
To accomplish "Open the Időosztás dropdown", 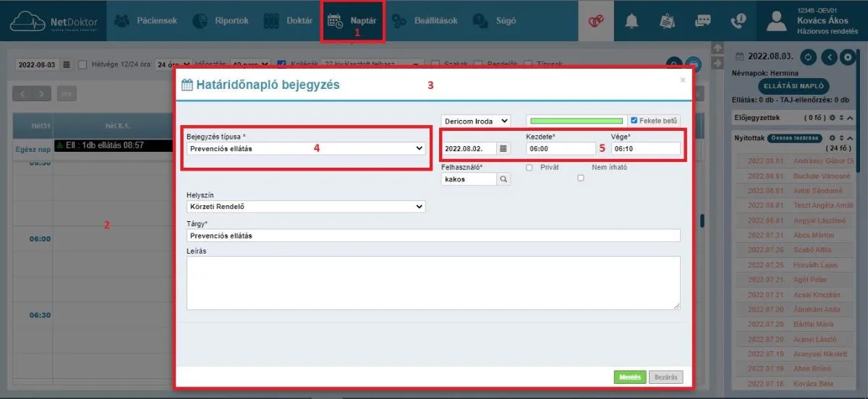I will [x=250, y=64].
